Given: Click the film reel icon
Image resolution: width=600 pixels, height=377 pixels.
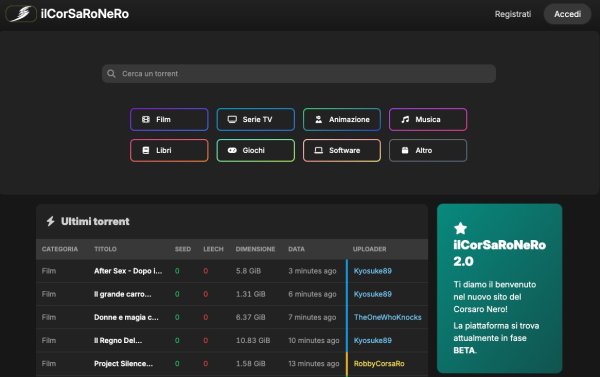Looking at the screenshot, I should point(146,119).
